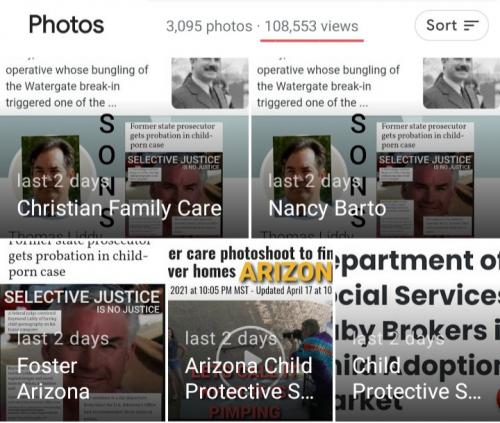Tap the sort lines icon

471,26
